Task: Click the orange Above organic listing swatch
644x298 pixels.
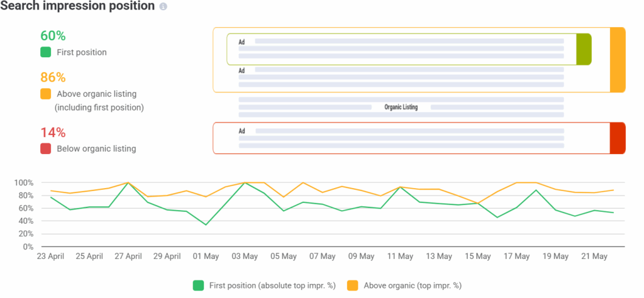Action: point(45,94)
